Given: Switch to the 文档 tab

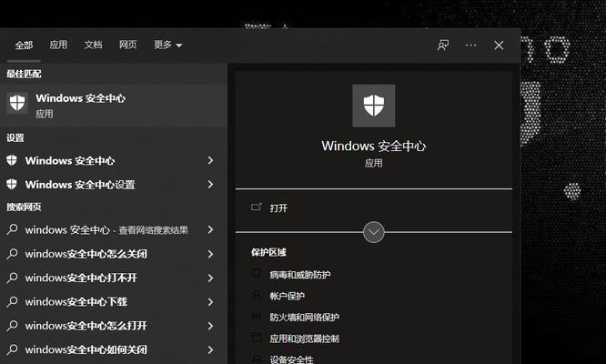Looking at the screenshot, I should (x=93, y=45).
